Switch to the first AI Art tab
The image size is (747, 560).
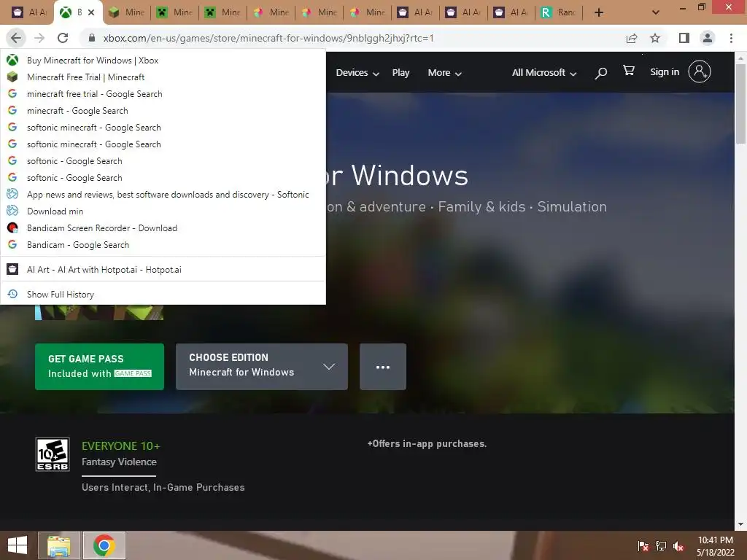28,12
